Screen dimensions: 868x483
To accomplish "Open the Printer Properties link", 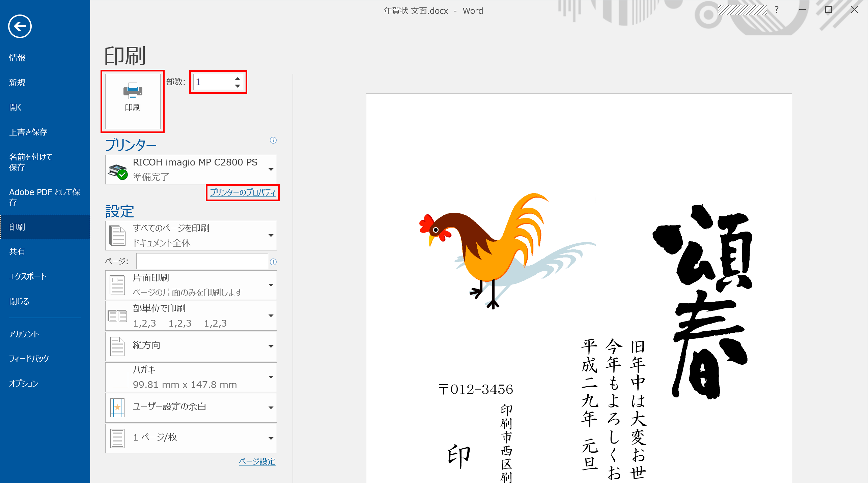I will [x=243, y=192].
